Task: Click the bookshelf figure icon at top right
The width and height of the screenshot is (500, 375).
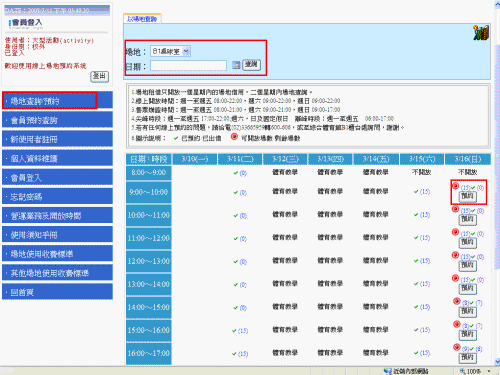Action: click(x=481, y=33)
